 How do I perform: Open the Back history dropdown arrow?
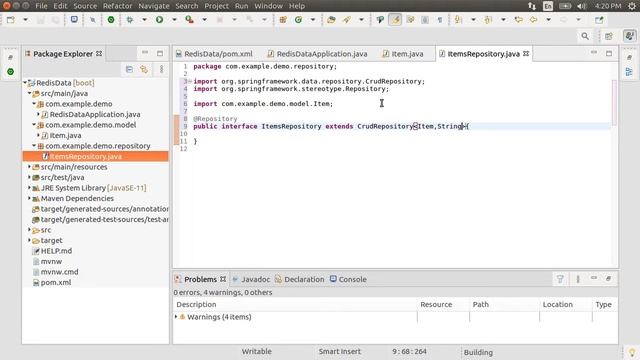[x=548, y=20]
